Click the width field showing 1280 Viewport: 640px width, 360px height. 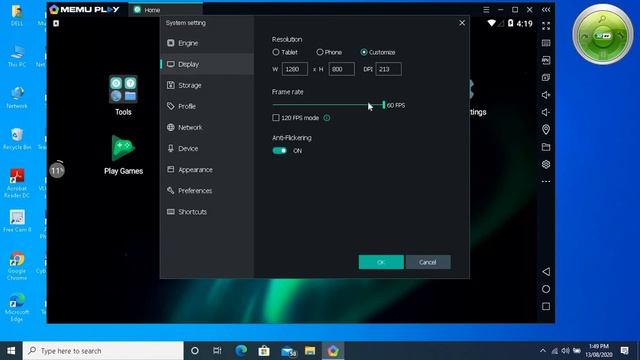[295, 69]
